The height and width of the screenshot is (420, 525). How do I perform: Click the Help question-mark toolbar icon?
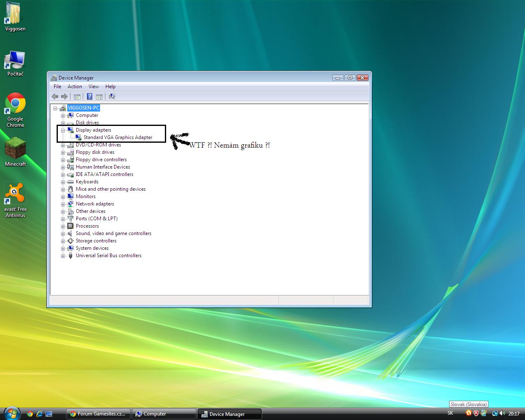[89, 96]
